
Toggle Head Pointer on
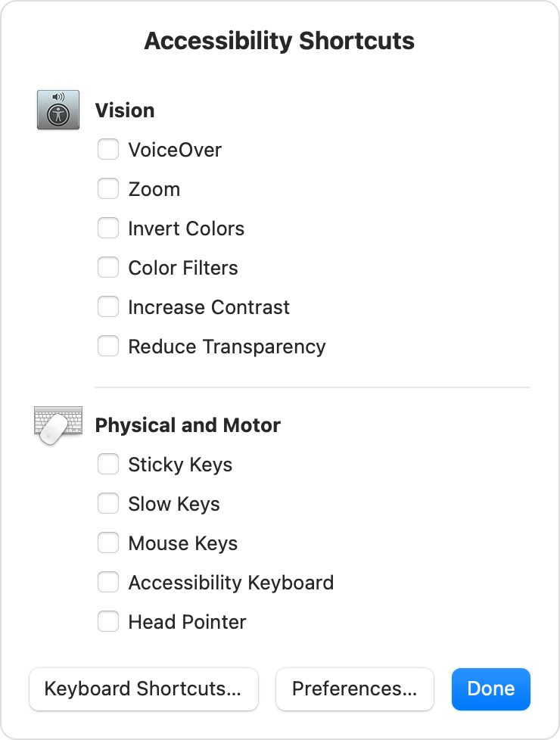108,621
